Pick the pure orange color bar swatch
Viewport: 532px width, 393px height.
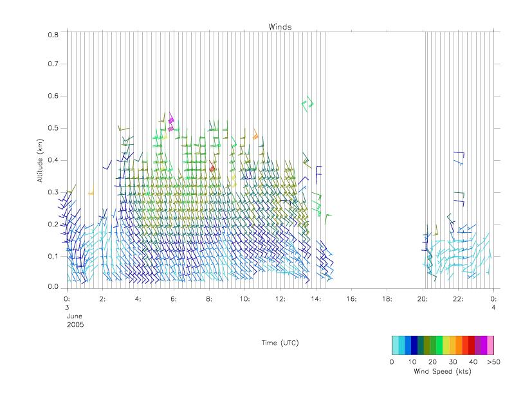click(459, 345)
